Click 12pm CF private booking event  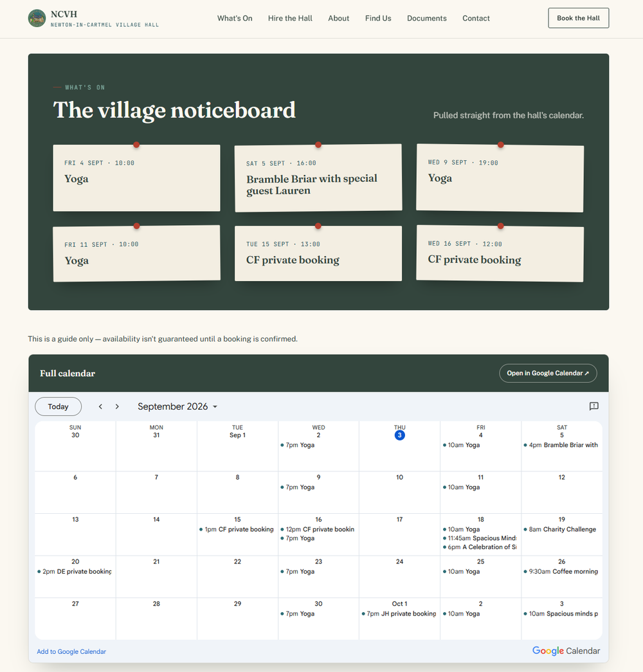click(318, 529)
